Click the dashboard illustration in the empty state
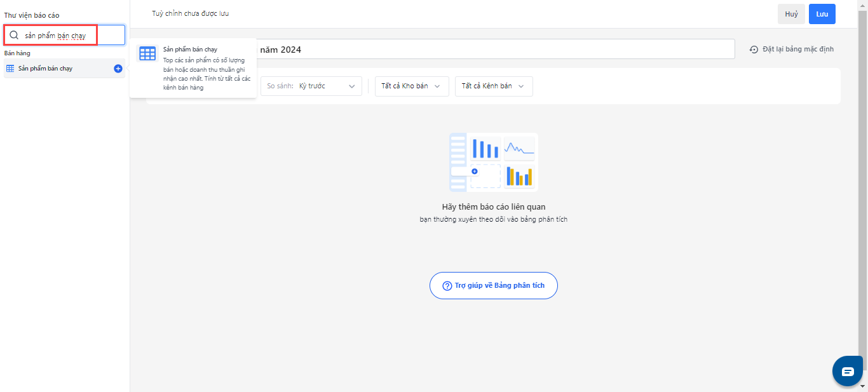Screen dimensions: 868x392 (x=493, y=162)
